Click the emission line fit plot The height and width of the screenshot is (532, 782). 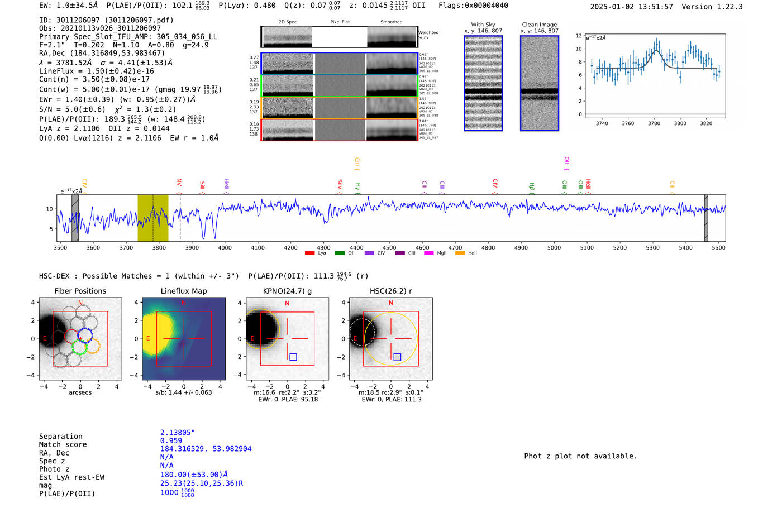tap(655, 76)
